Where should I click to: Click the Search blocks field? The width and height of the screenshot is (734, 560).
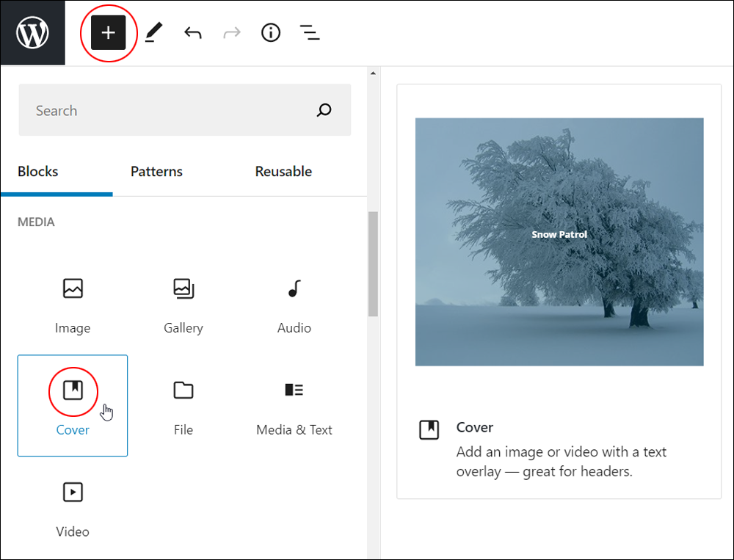pos(185,110)
